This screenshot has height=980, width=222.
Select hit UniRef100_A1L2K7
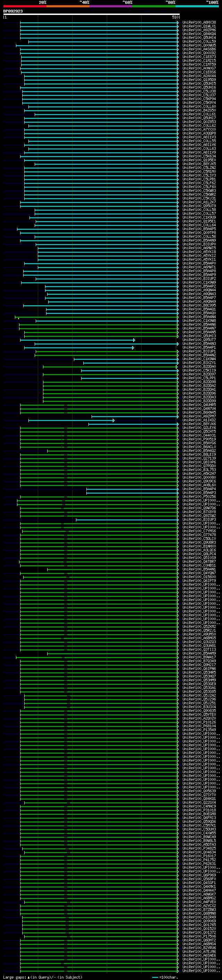coord(199,202)
